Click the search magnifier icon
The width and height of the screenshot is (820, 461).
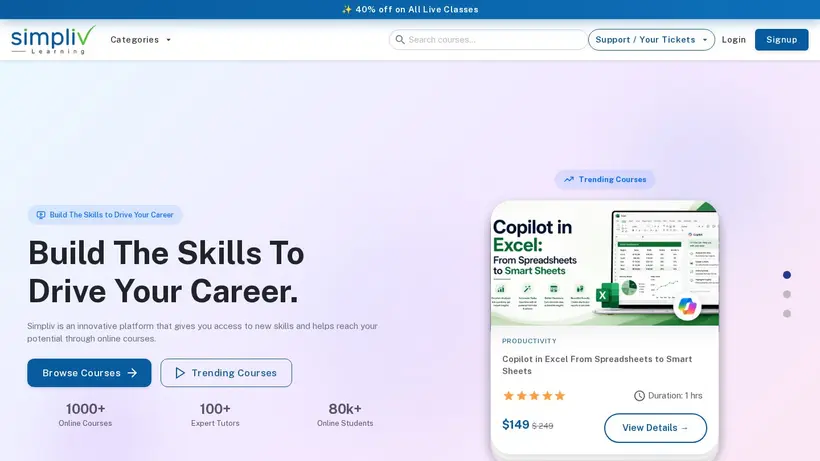[400, 40]
